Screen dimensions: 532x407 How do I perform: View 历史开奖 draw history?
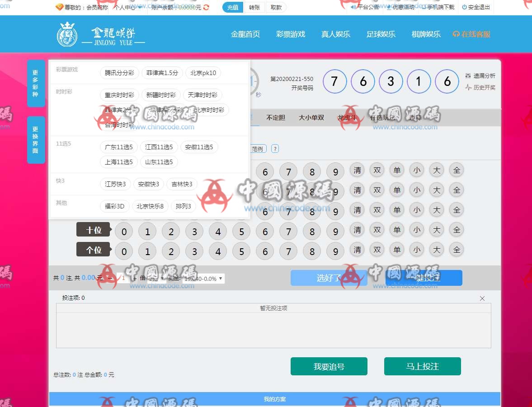[480, 87]
